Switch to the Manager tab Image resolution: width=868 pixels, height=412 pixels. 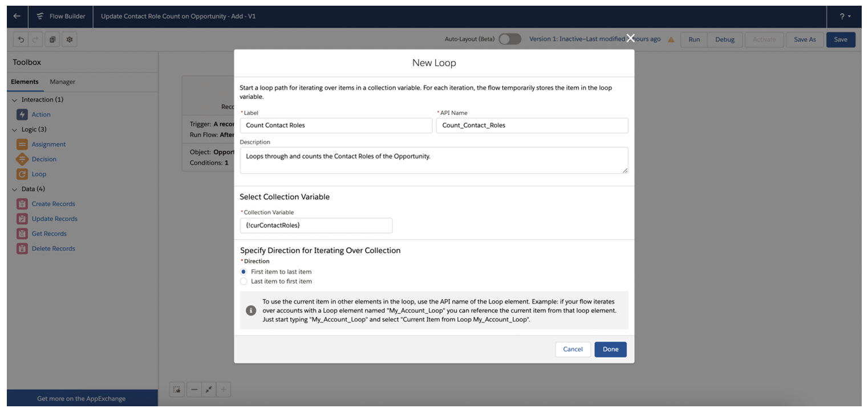pyautogui.click(x=62, y=82)
